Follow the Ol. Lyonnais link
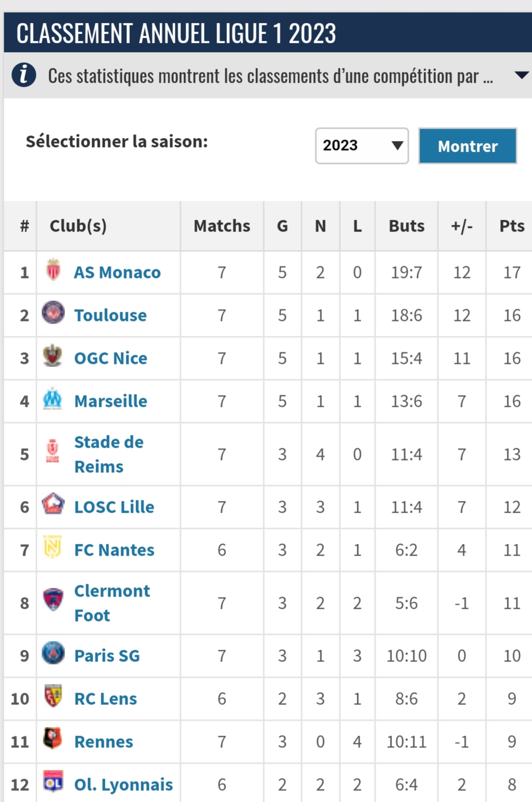The height and width of the screenshot is (802, 532). point(123,784)
